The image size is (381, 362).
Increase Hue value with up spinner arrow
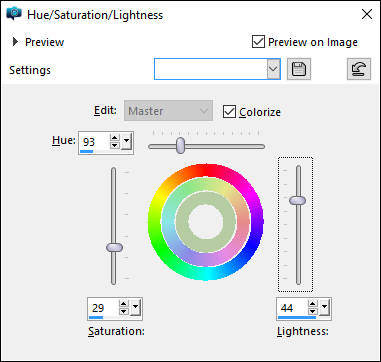[115, 138]
